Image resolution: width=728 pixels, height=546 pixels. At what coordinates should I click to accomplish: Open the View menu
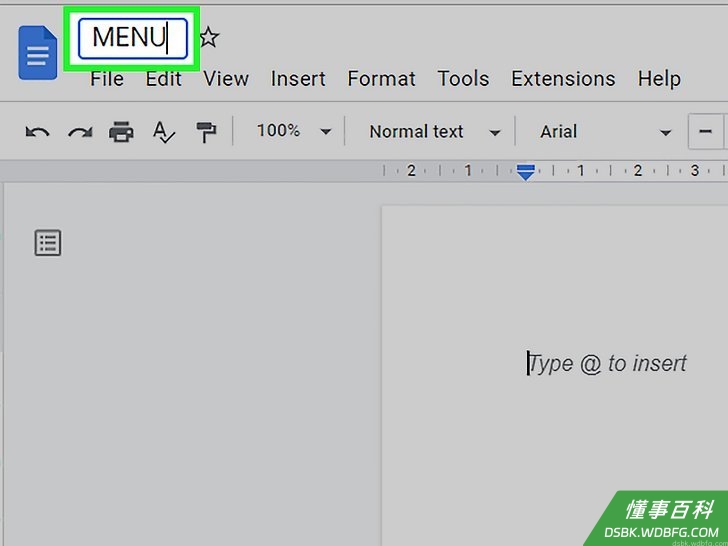click(226, 78)
